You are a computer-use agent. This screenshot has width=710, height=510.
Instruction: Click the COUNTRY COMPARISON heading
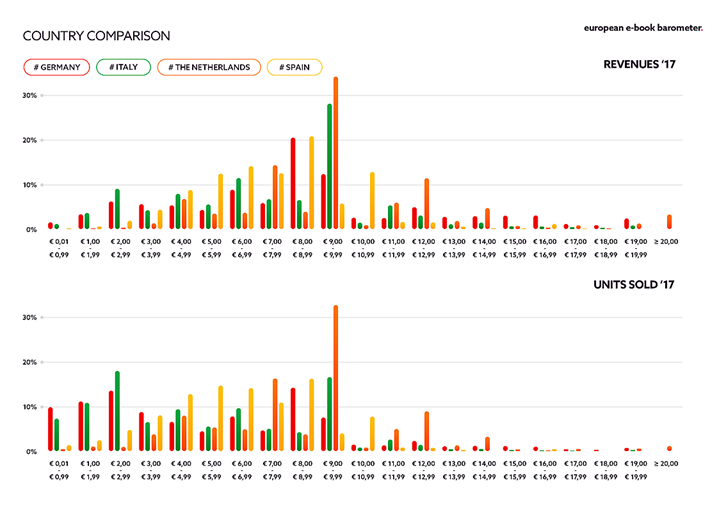[96, 36]
